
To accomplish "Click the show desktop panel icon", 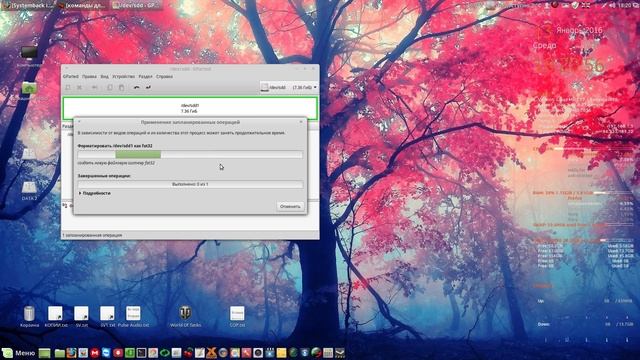I will [x=44, y=353].
